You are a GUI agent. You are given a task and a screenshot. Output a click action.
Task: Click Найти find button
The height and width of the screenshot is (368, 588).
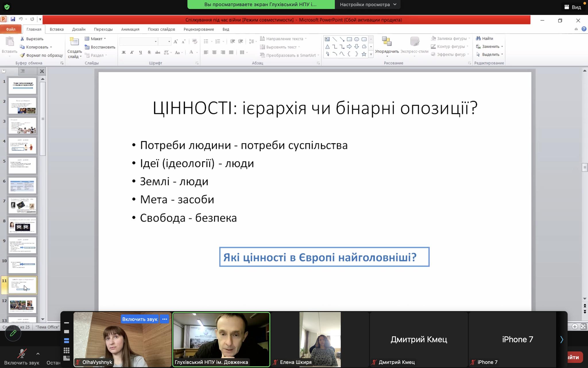click(x=484, y=39)
